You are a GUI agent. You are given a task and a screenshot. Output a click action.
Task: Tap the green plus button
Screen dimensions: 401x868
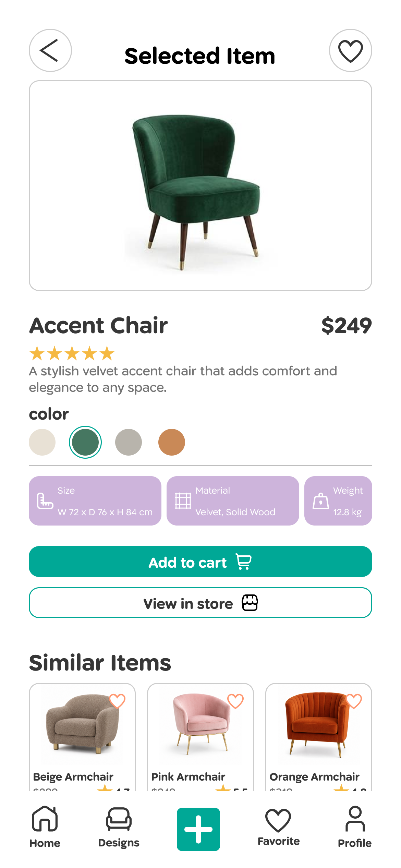tap(198, 829)
